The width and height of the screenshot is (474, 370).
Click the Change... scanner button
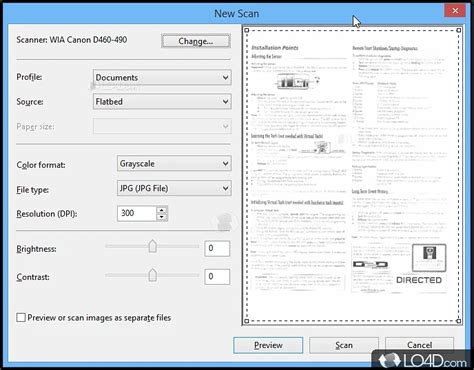(196, 41)
